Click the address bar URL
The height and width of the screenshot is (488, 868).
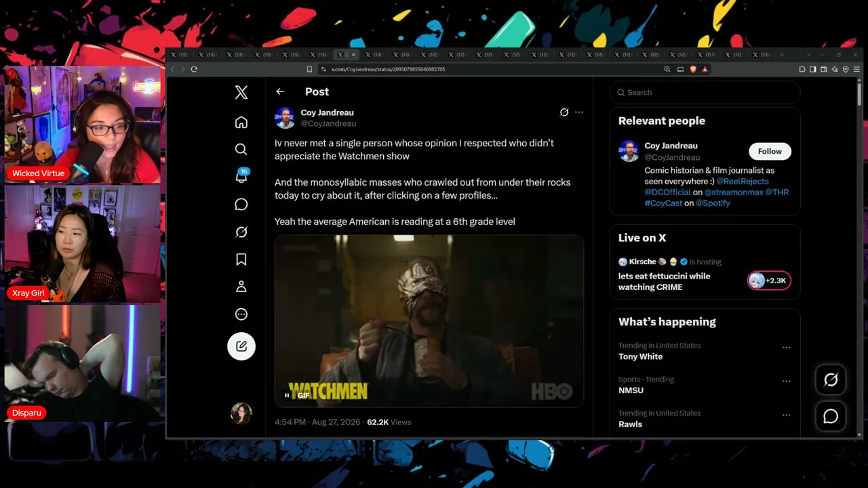coord(388,69)
